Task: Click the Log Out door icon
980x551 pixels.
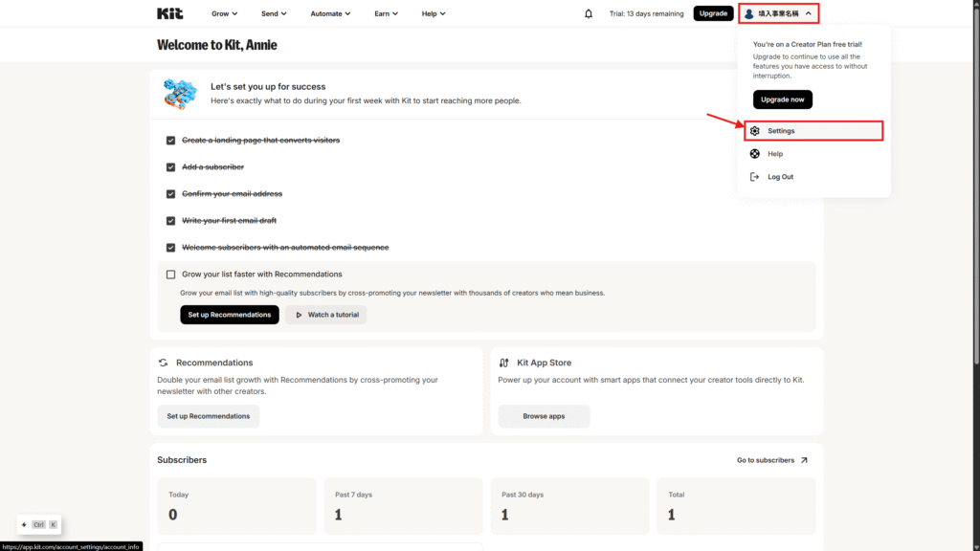Action: (755, 177)
